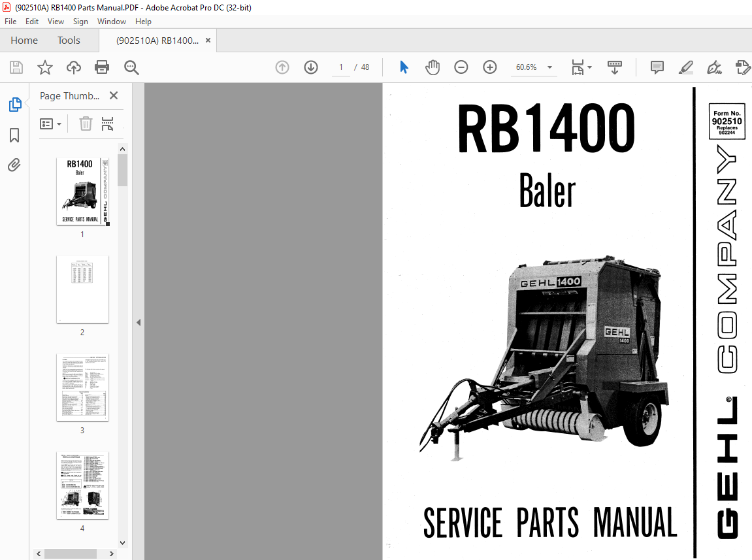Open the Attachments paperclip panel

[x=14, y=165]
